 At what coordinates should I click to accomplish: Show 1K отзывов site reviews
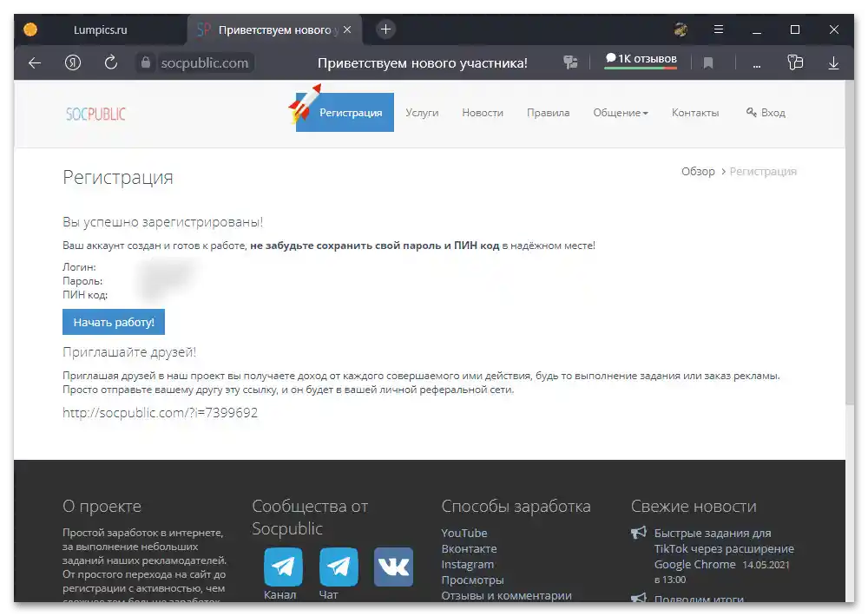(641, 60)
